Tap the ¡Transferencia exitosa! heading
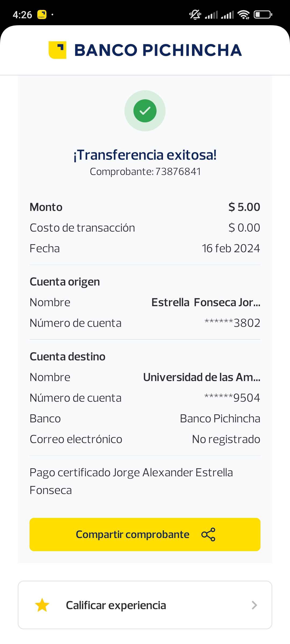The height and width of the screenshot is (644, 290). click(145, 155)
